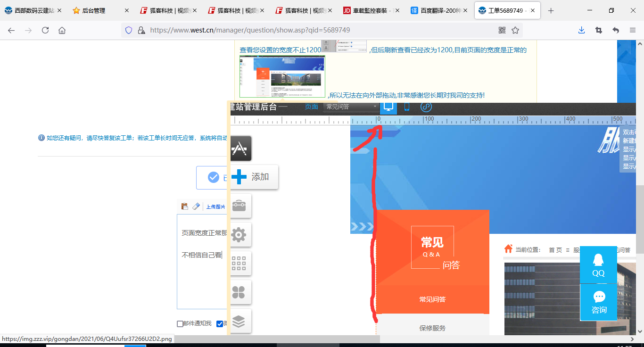The height and width of the screenshot is (347, 644).
Task: Open the Firefox downloads panel
Action: tap(581, 30)
